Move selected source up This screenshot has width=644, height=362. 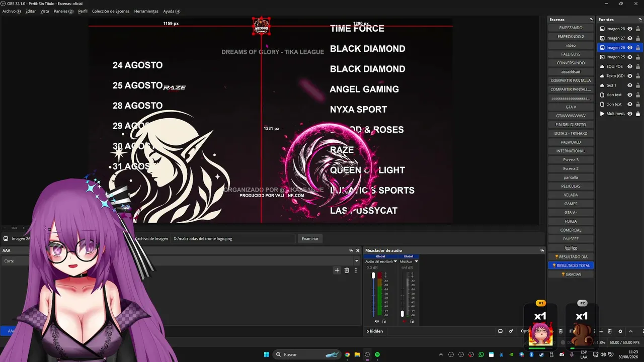pyautogui.click(x=631, y=331)
